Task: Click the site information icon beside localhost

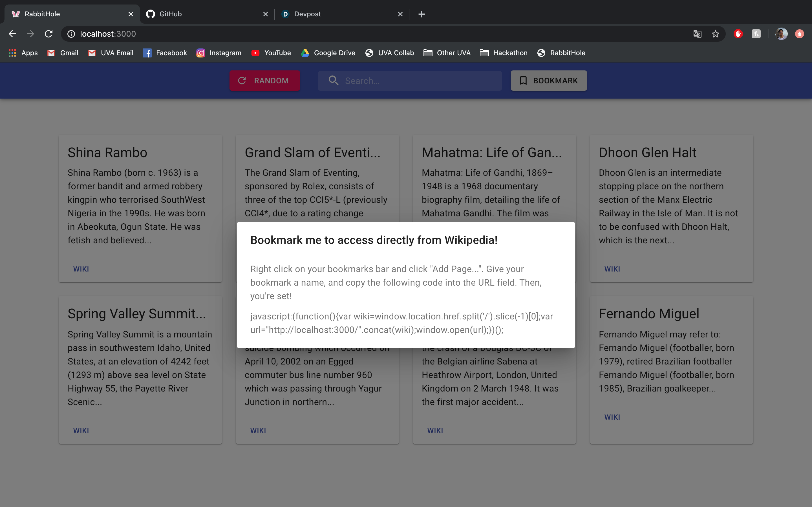Action: pyautogui.click(x=71, y=34)
